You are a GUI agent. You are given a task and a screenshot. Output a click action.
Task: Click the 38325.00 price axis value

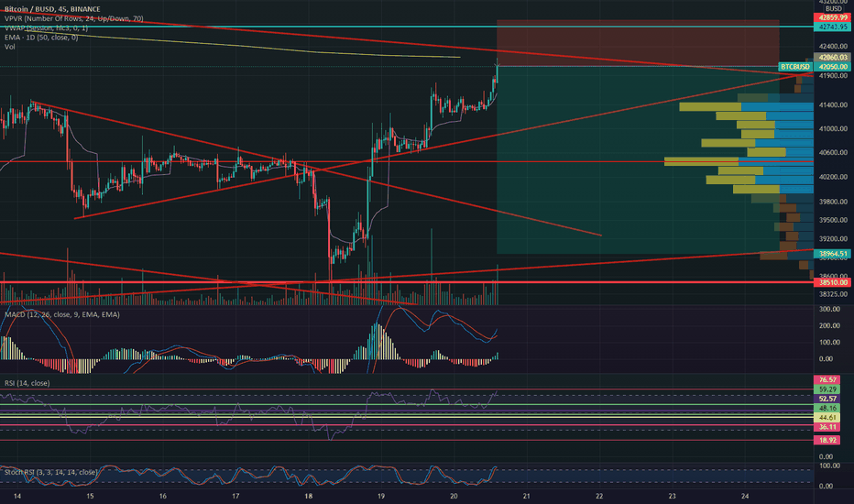coord(833,294)
